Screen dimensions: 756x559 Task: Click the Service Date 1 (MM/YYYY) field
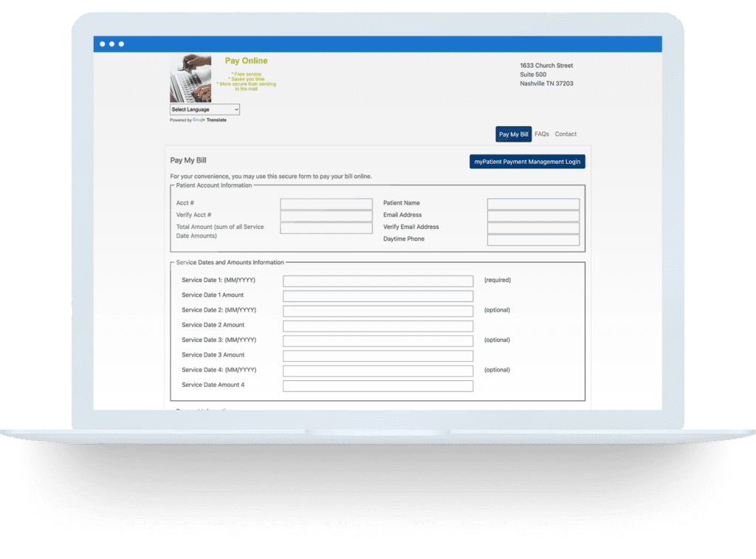coord(378,281)
